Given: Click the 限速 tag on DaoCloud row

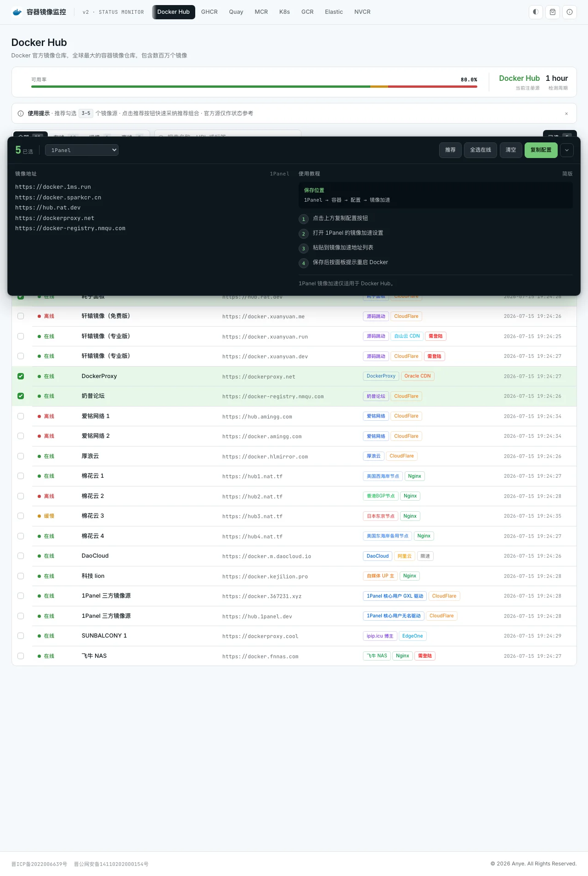Looking at the screenshot, I should click(425, 556).
